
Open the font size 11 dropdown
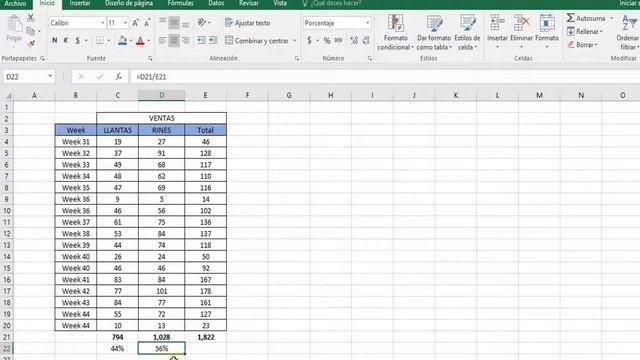click(125, 23)
